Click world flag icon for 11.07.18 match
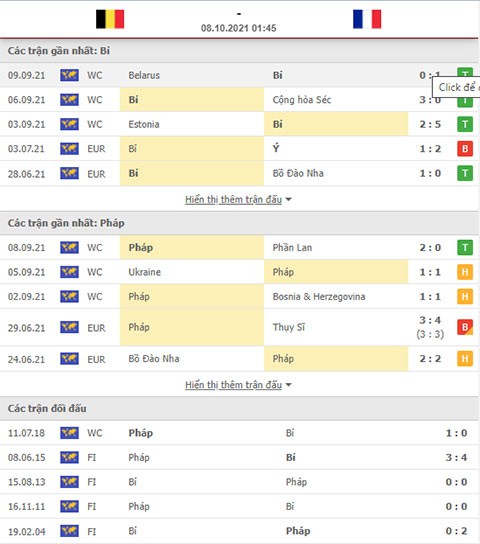Screen dimensions: 480x544 pos(69,433)
